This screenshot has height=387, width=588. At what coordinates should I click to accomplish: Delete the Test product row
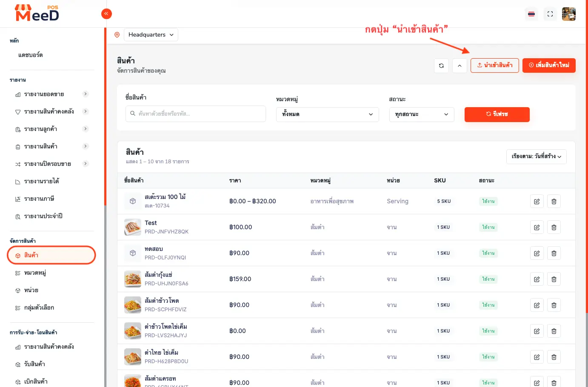[554, 228]
